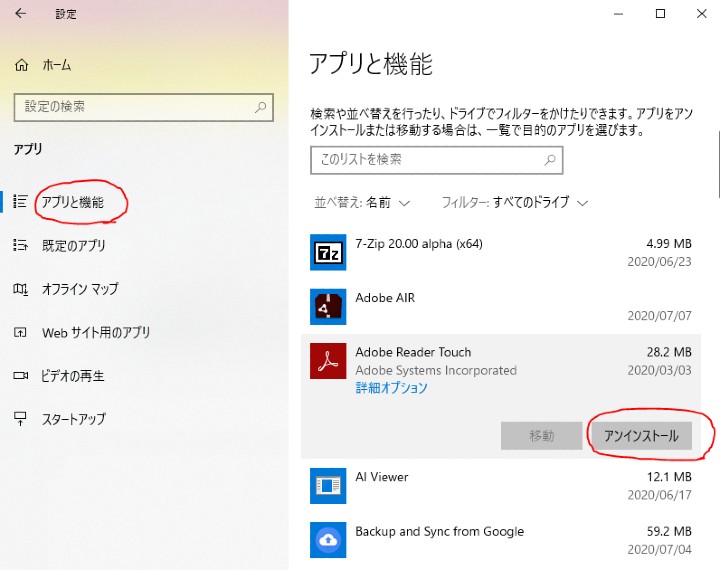
Task: Click the 28.2 MB size value
Action: (x=669, y=352)
